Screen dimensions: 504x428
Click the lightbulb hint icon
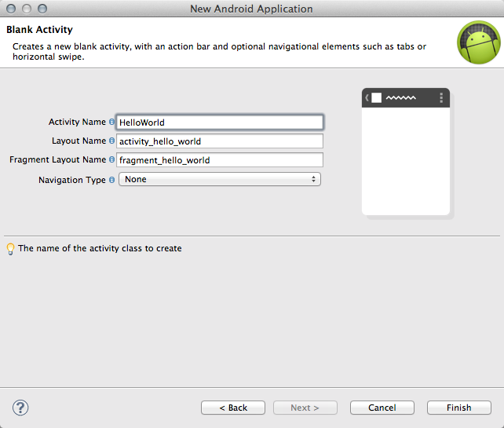[10, 249]
